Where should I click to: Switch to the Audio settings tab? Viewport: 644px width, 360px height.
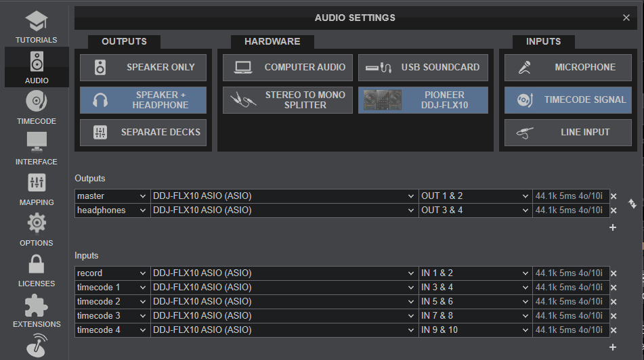pyautogui.click(x=37, y=68)
